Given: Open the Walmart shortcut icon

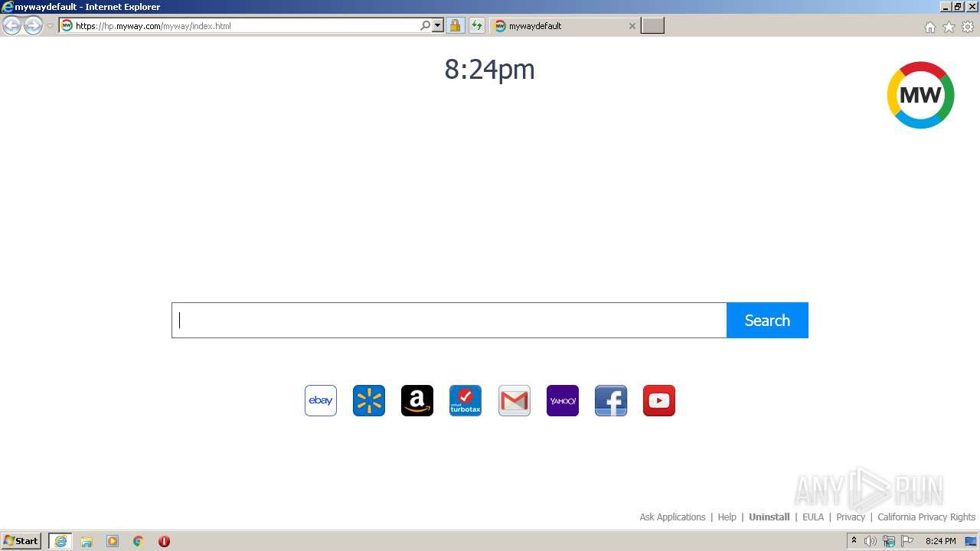Looking at the screenshot, I should pos(369,400).
